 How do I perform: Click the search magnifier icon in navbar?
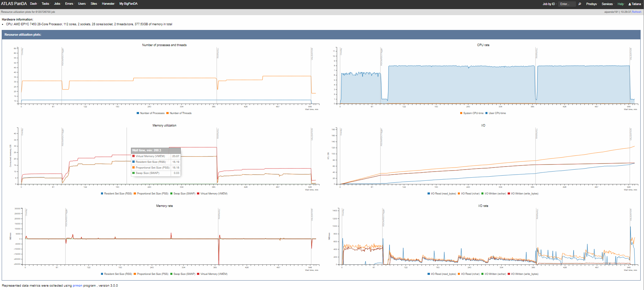(x=580, y=4)
